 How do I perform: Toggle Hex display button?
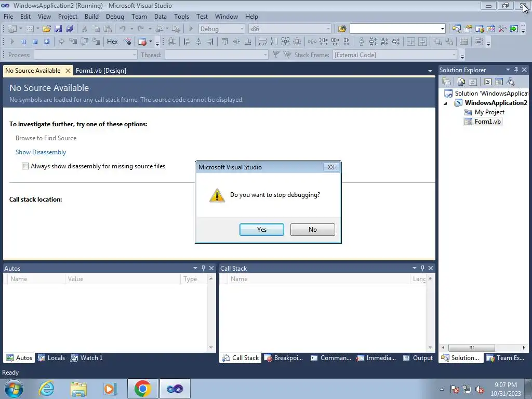pyautogui.click(x=112, y=42)
